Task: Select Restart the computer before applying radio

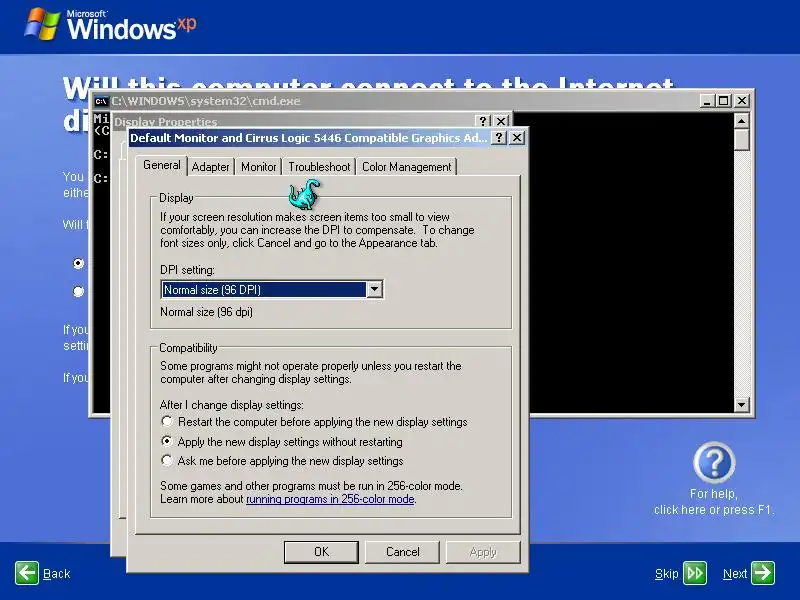Action: (x=167, y=421)
